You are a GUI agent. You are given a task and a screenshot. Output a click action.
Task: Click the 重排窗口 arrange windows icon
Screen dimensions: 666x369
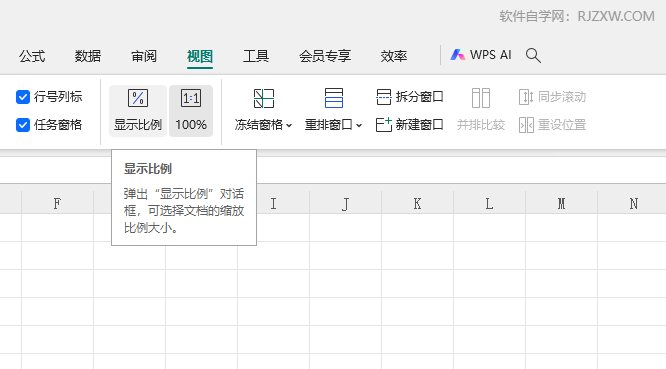coord(333,98)
